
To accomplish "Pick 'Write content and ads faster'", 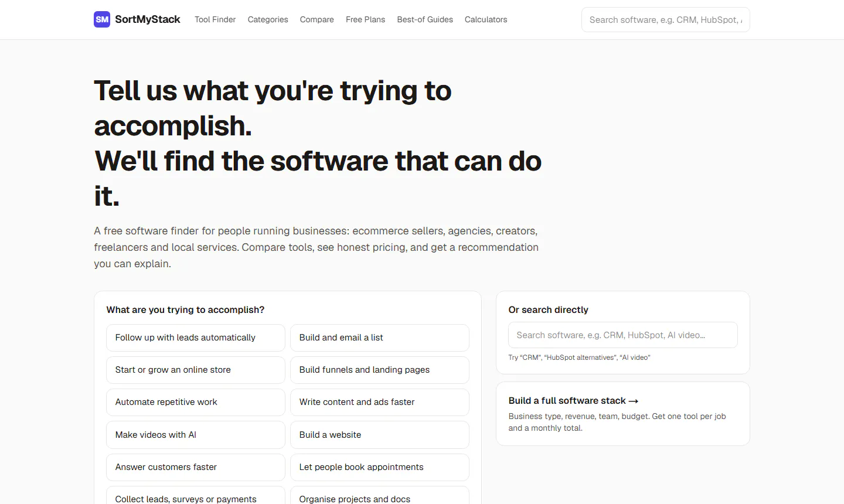I will coord(380,402).
